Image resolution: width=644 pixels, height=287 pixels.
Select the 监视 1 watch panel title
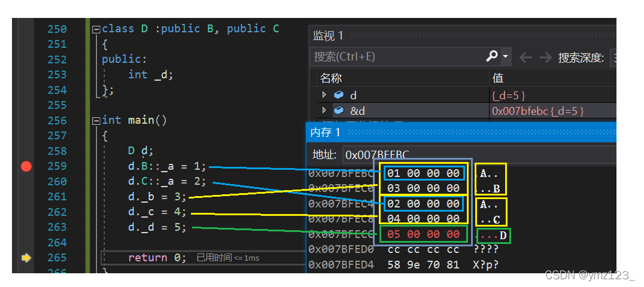(x=328, y=36)
